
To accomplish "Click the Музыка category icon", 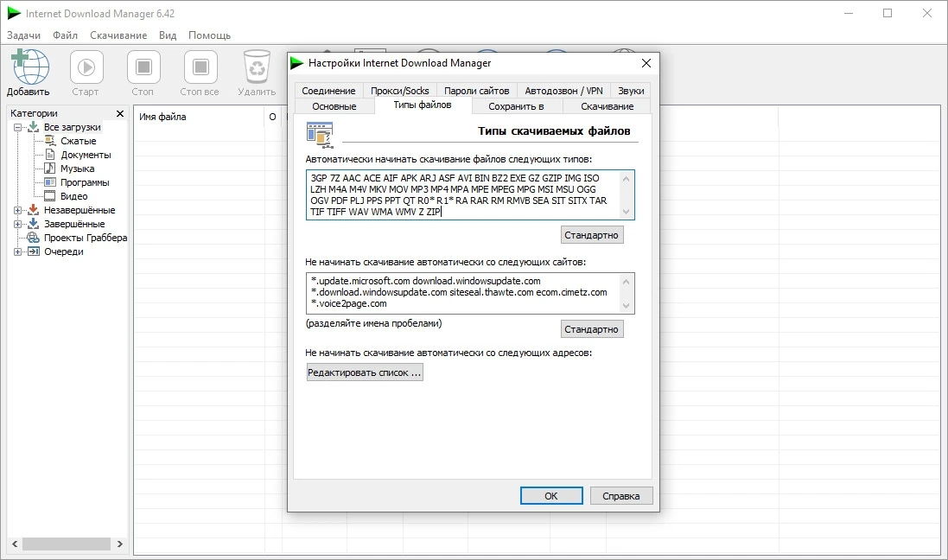I will pyautogui.click(x=50, y=169).
